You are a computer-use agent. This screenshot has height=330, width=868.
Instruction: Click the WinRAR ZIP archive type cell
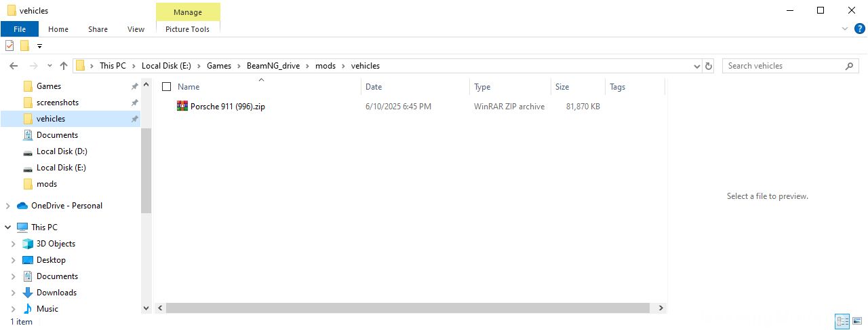(509, 107)
